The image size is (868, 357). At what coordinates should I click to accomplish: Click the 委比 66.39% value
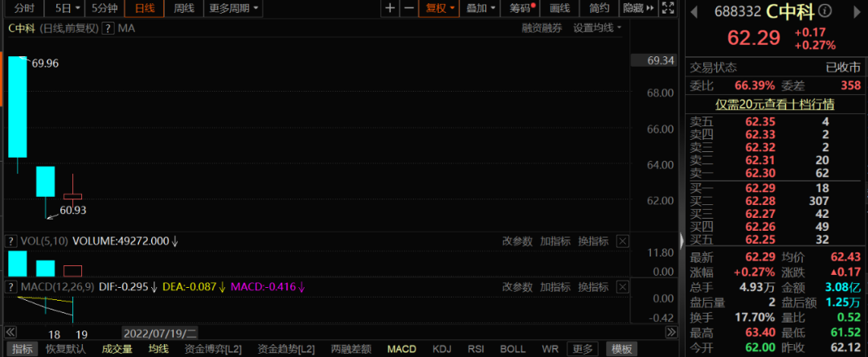tap(755, 85)
